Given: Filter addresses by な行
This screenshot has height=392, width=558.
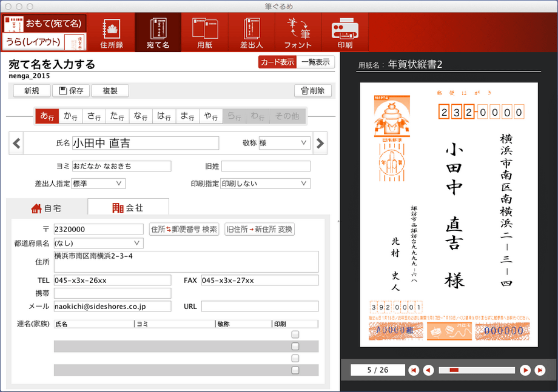Looking at the screenshot, I should [x=141, y=116].
